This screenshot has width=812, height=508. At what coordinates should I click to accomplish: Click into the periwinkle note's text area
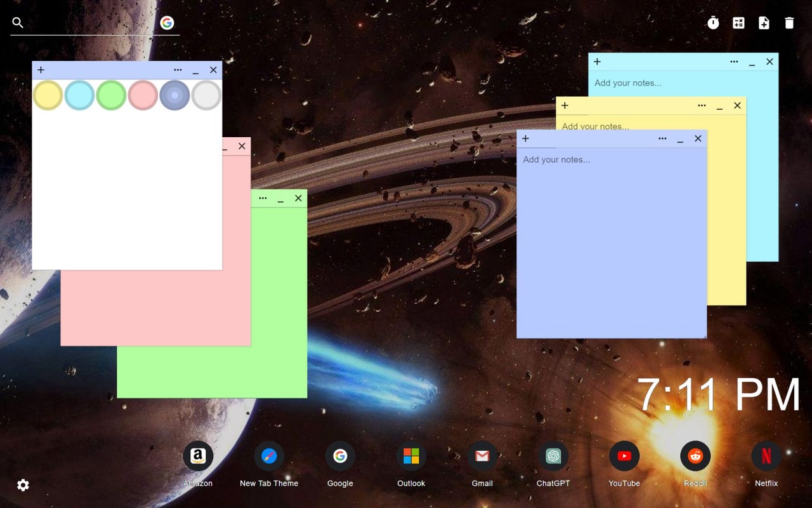[612, 243]
